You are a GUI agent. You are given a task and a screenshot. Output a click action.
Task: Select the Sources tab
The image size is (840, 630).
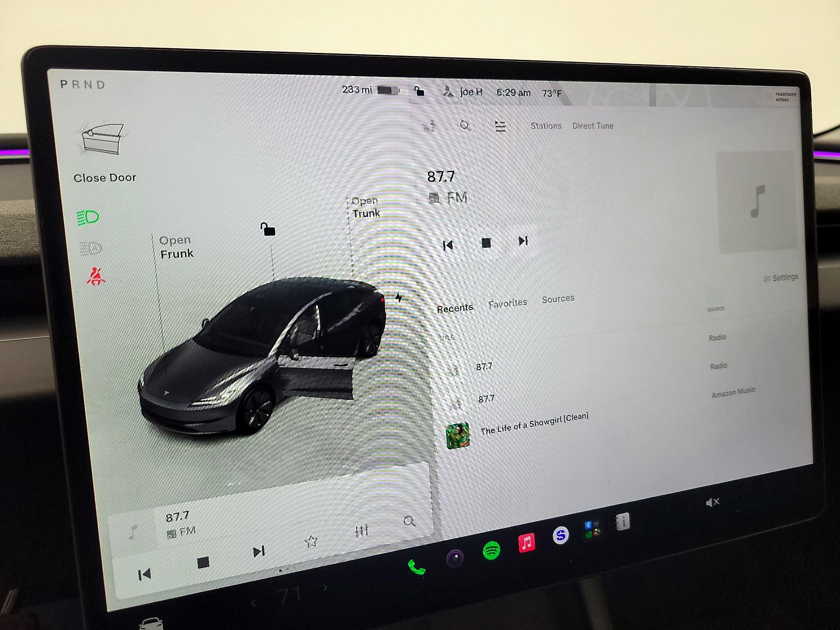pyautogui.click(x=558, y=299)
